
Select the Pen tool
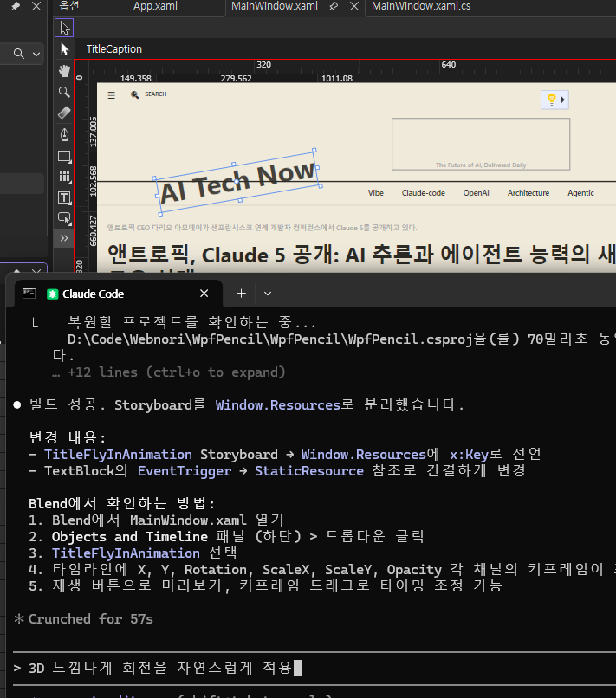click(64, 134)
